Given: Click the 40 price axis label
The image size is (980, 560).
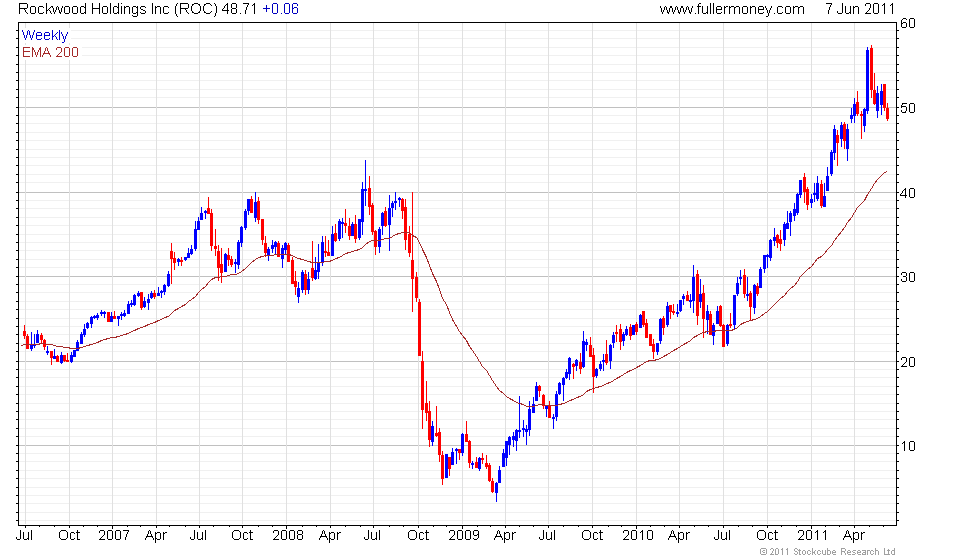Looking at the screenshot, I should [x=908, y=193].
